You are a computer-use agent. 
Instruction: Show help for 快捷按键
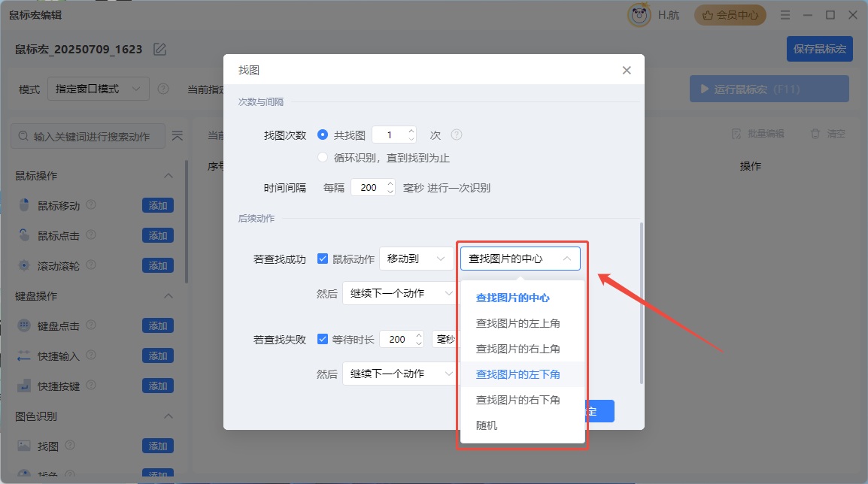pos(91,385)
